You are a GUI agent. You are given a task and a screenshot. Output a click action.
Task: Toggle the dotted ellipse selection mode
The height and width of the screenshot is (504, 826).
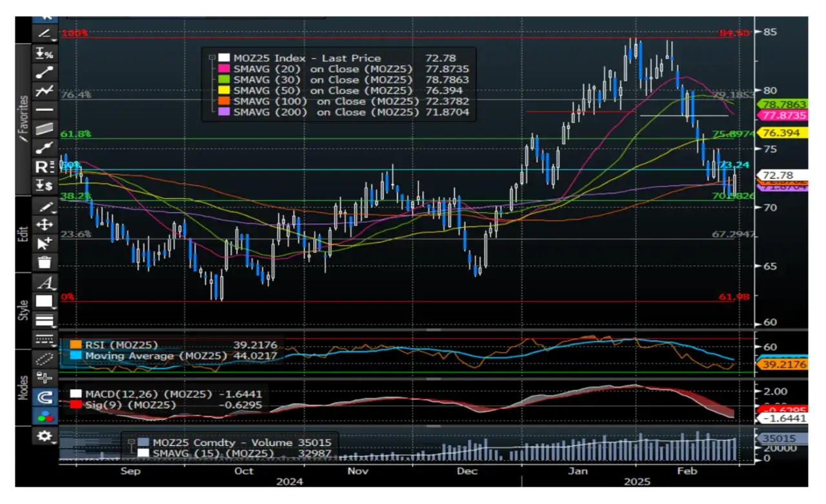tap(45, 359)
